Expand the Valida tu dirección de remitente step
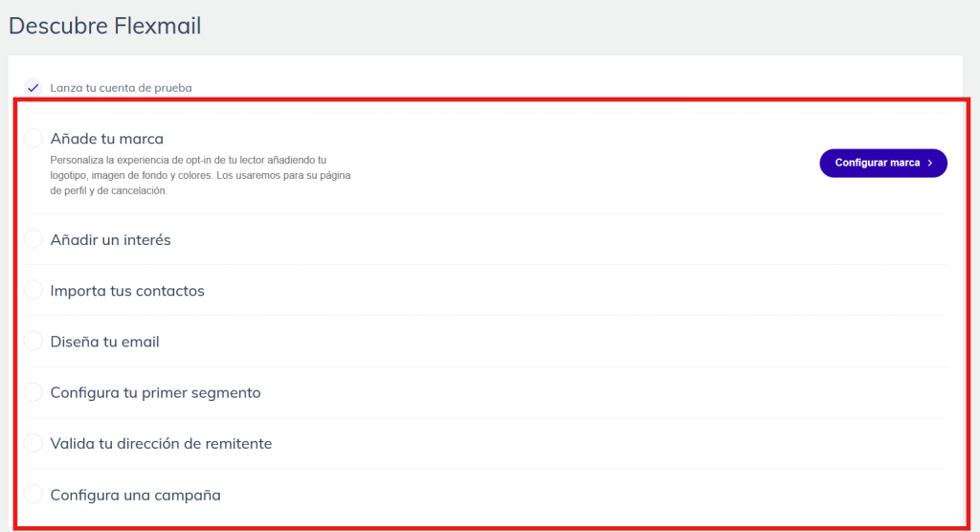 click(x=161, y=443)
